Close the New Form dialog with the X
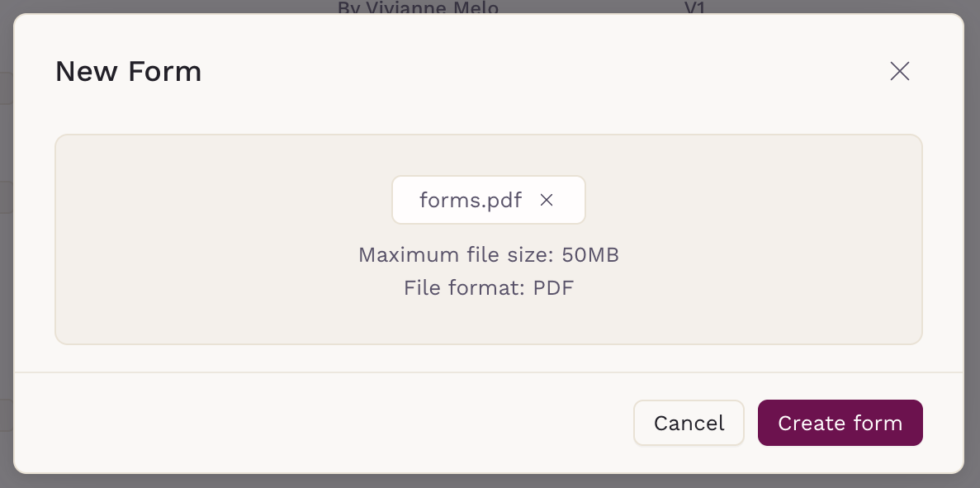This screenshot has width=980, height=488. coord(899,72)
